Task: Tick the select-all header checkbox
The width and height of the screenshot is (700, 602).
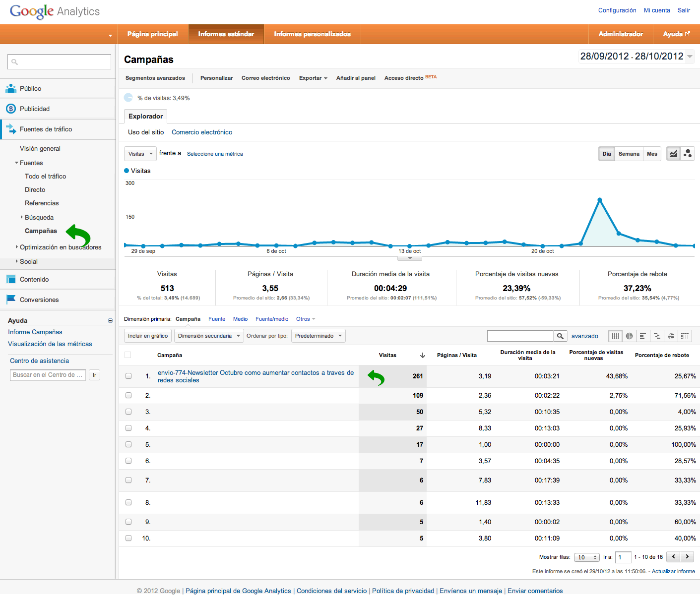Action: [x=128, y=355]
